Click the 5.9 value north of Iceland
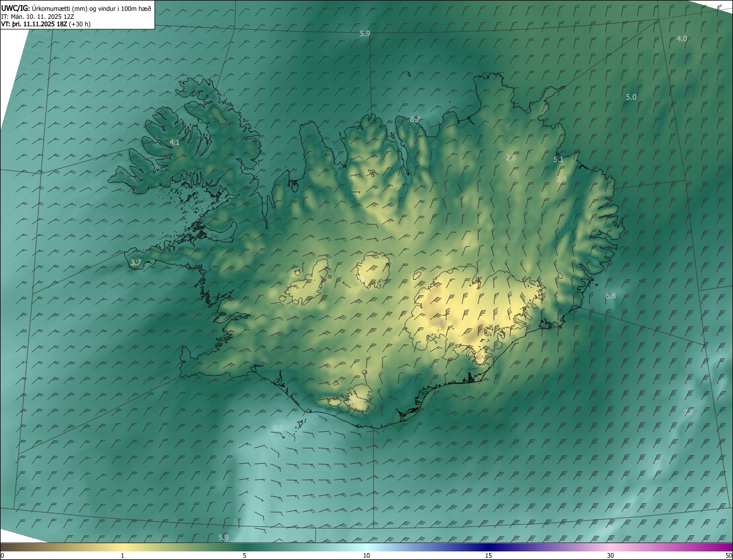Image resolution: width=733 pixels, height=560 pixels. pyautogui.click(x=365, y=34)
